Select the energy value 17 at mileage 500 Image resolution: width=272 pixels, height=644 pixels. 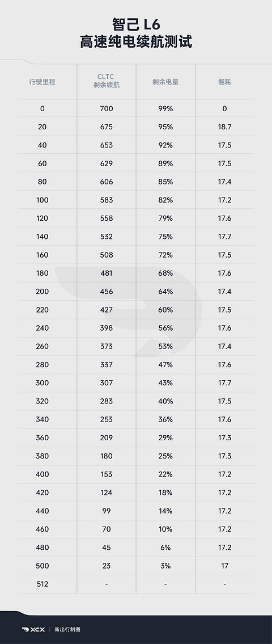pyautogui.click(x=224, y=566)
